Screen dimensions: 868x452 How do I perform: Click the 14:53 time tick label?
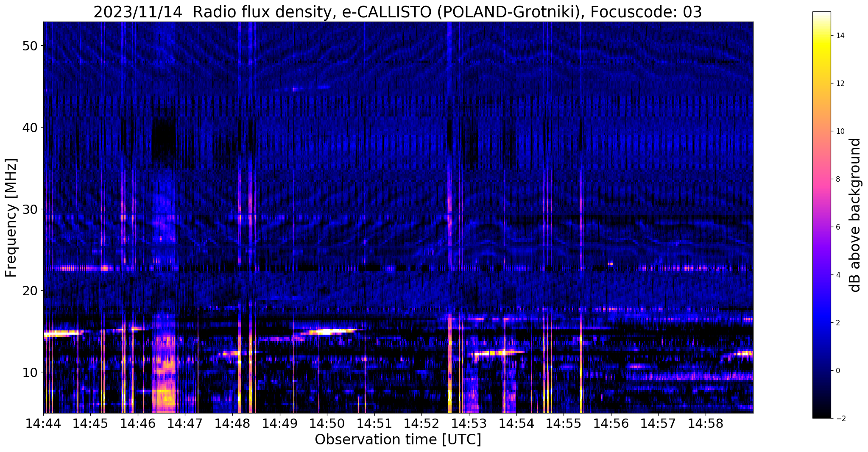click(469, 423)
